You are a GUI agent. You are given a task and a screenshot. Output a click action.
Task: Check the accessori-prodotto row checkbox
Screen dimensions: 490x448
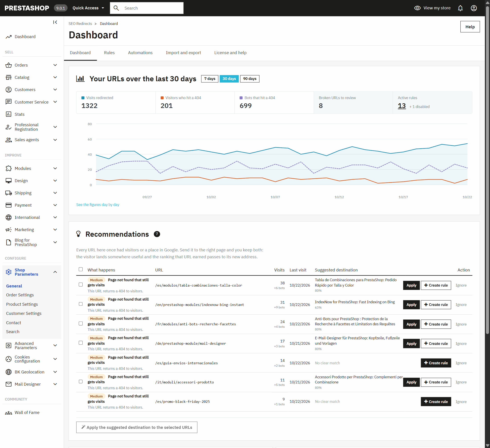pyautogui.click(x=81, y=381)
